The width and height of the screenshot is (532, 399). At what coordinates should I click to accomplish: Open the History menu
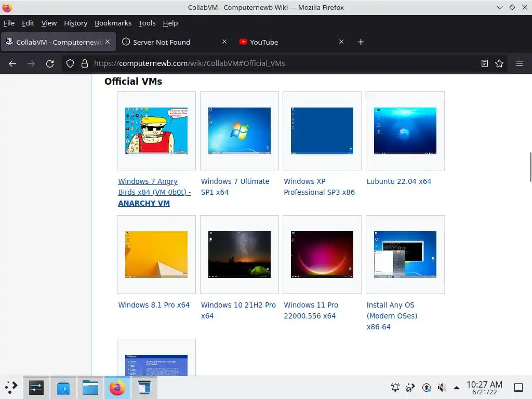[76, 23]
